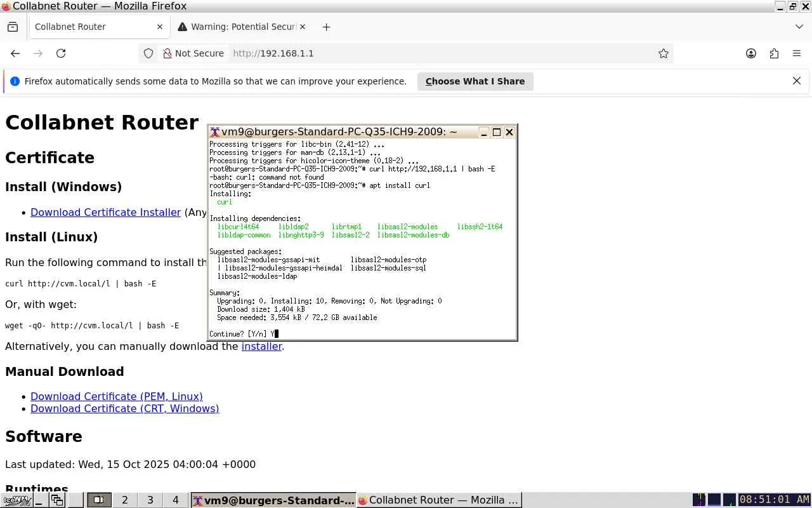The width and height of the screenshot is (812, 508).
Task: Select the Collabnet Router Firefox taskbar button
Action: pyautogui.click(x=439, y=500)
